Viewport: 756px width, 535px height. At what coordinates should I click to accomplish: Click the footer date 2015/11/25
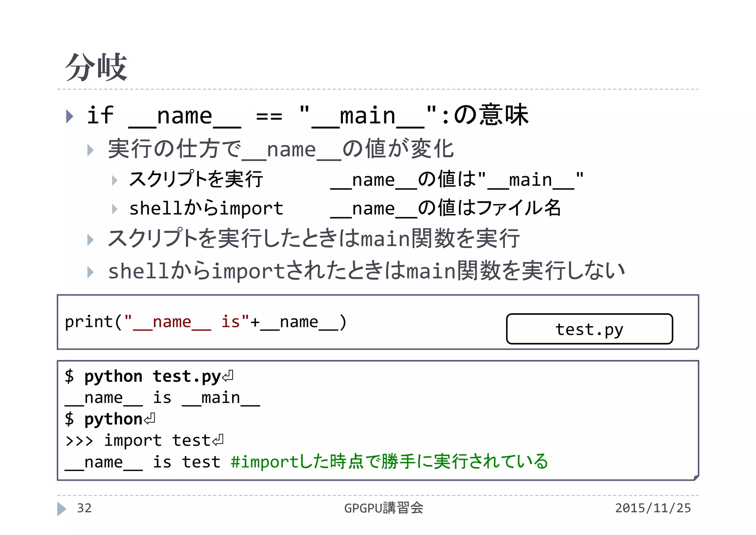[x=653, y=508]
